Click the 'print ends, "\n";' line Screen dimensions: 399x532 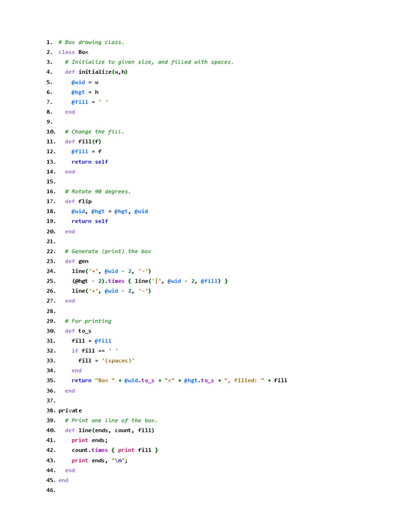100,460
